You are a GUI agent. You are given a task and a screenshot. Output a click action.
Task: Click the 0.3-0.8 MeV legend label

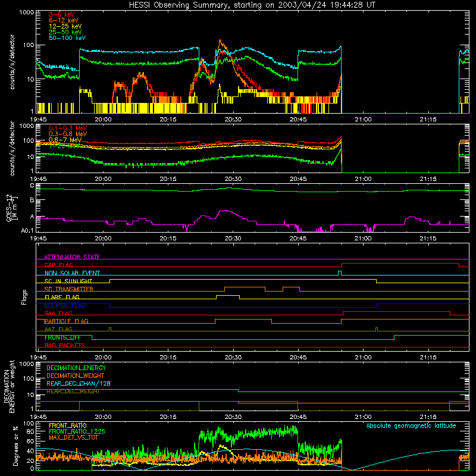click(x=68, y=134)
